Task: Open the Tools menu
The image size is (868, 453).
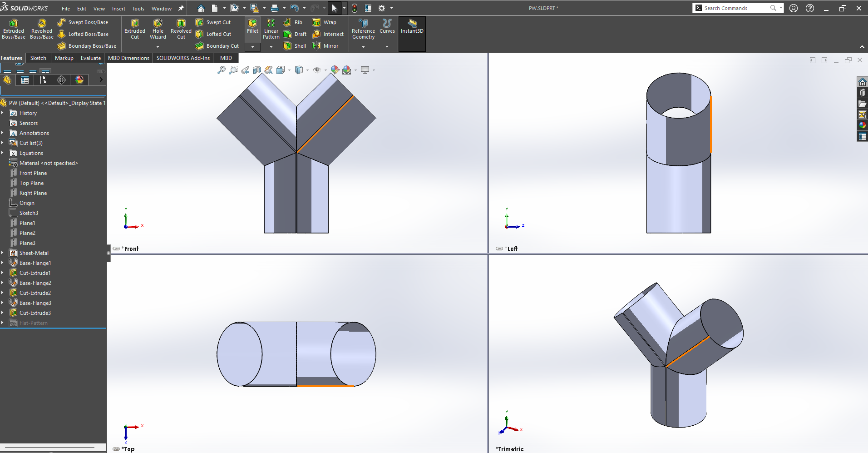Action: (138, 9)
